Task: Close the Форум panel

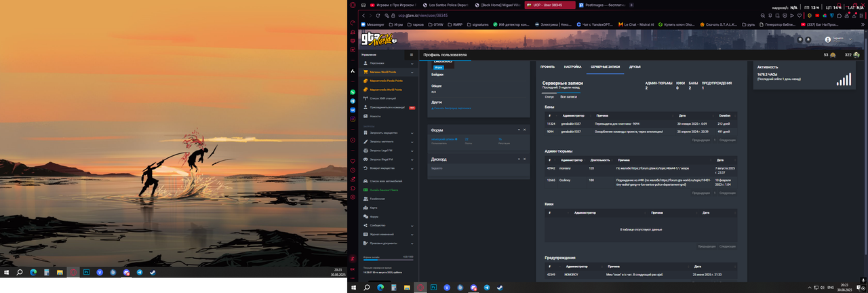Action: point(524,130)
